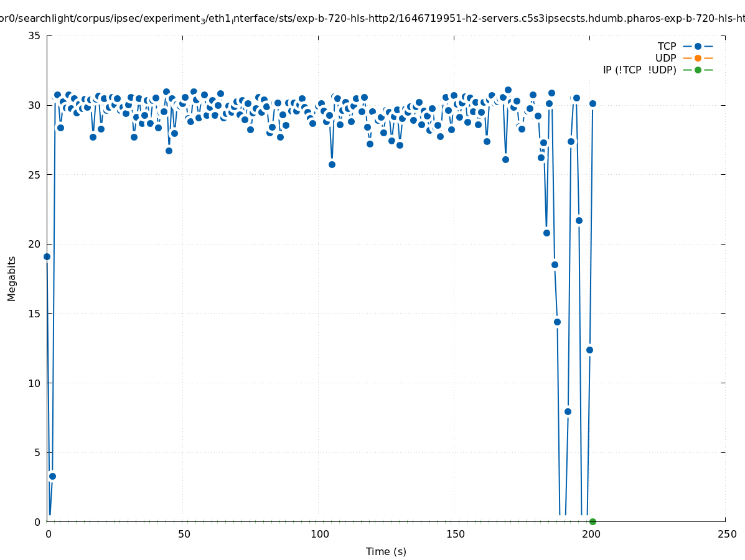
Task: Click the TCP point near 12 Megabits at 200s
Action: [589, 350]
